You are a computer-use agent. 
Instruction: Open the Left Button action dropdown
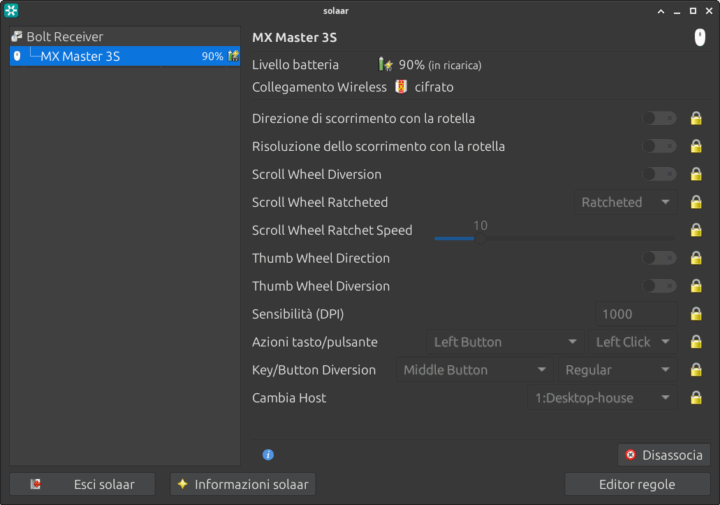coord(504,342)
